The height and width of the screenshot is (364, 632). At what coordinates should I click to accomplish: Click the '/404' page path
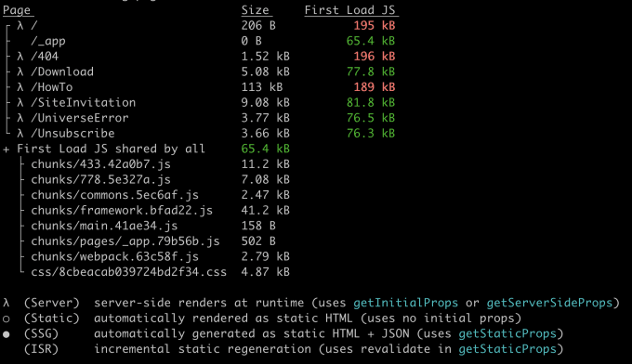pos(45,57)
